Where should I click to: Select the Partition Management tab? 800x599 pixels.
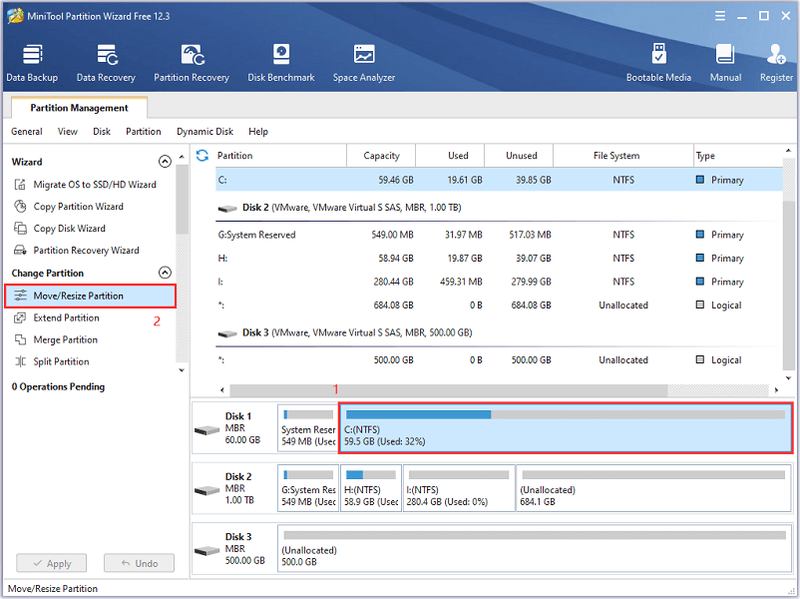(x=79, y=108)
